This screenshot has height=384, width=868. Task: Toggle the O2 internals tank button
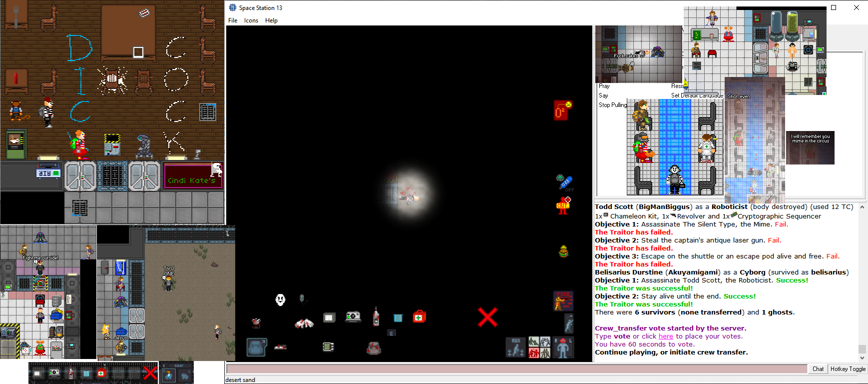[x=565, y=182]
